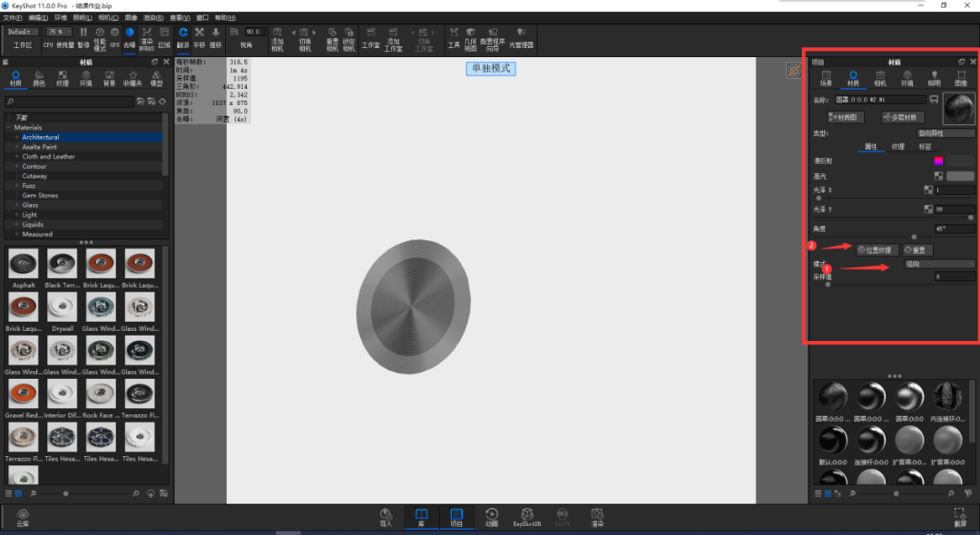Open the CPU usage 75% dropdown
The width and height of the screenshot is (980, 535).
(x=58, y=32)
